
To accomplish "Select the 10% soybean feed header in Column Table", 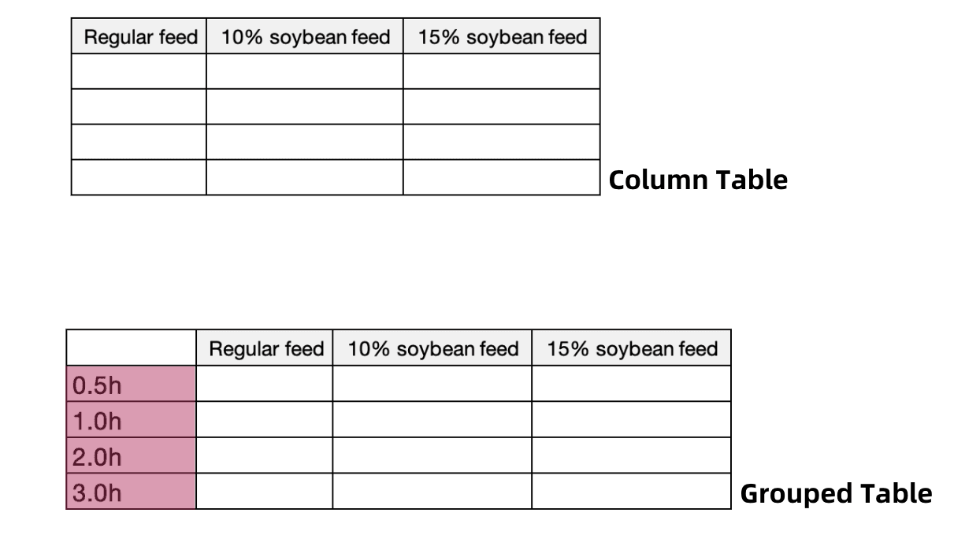I will coord(305,36).
